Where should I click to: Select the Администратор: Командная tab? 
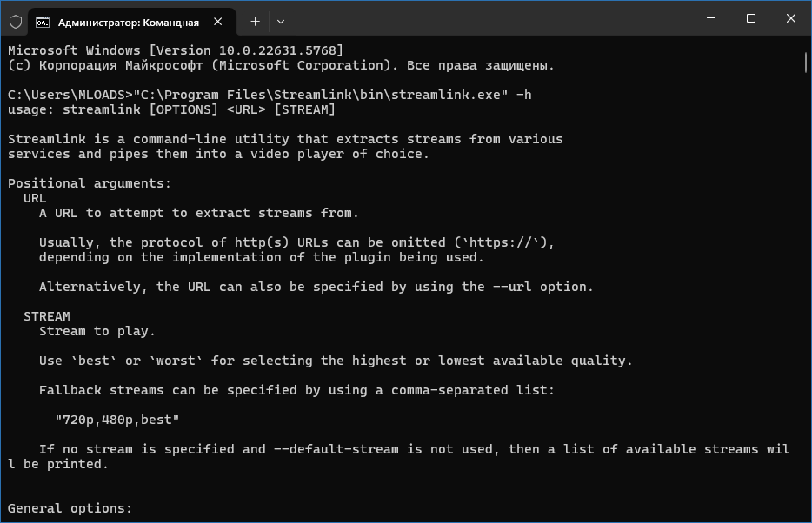coord(130,21)
